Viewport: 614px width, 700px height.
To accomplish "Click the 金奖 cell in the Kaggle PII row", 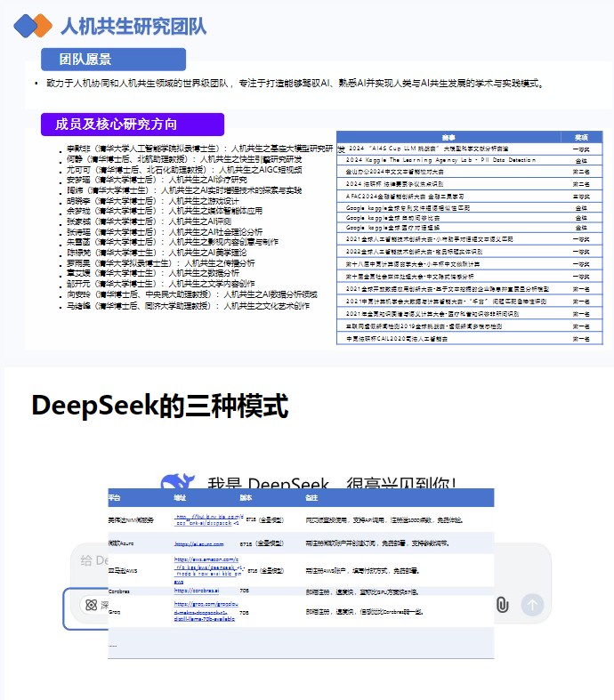I will tap(581, 160).
